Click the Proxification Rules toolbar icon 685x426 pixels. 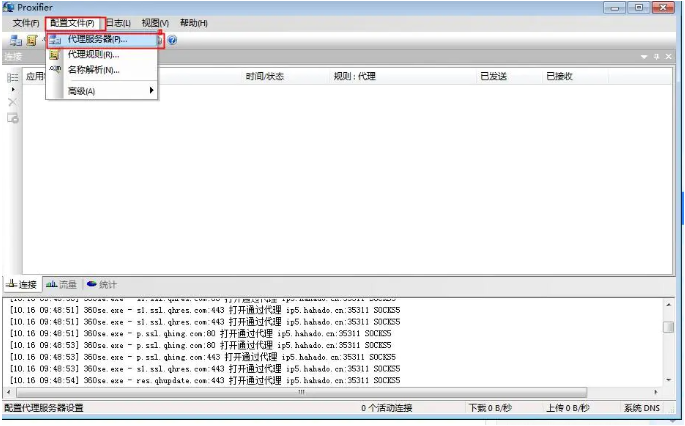tap(32, 40)
